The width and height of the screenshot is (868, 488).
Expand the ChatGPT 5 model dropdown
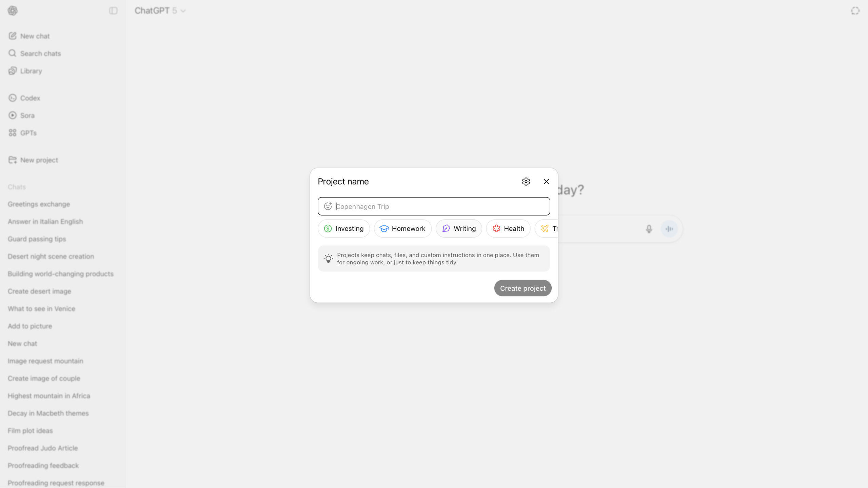click(x=160, y=11)
